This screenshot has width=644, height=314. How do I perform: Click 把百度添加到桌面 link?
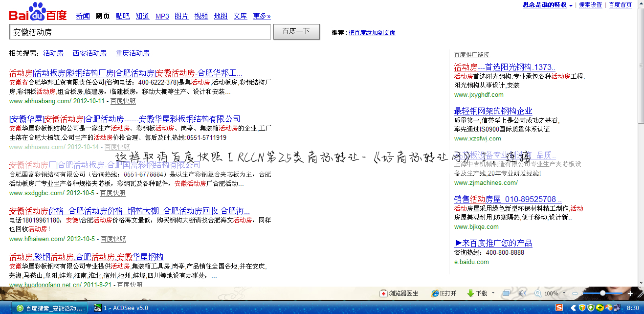pos(372,33)
